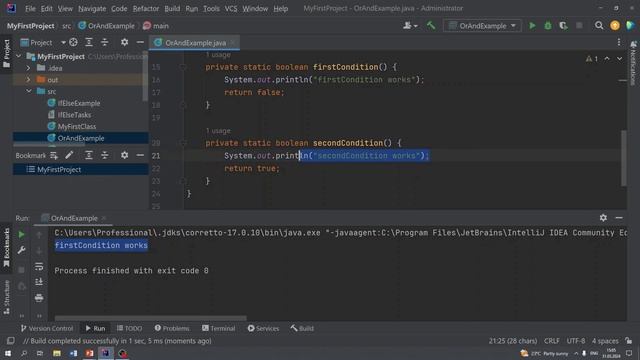
Task: Hide the Project tool window
Action: coord(140,42)
